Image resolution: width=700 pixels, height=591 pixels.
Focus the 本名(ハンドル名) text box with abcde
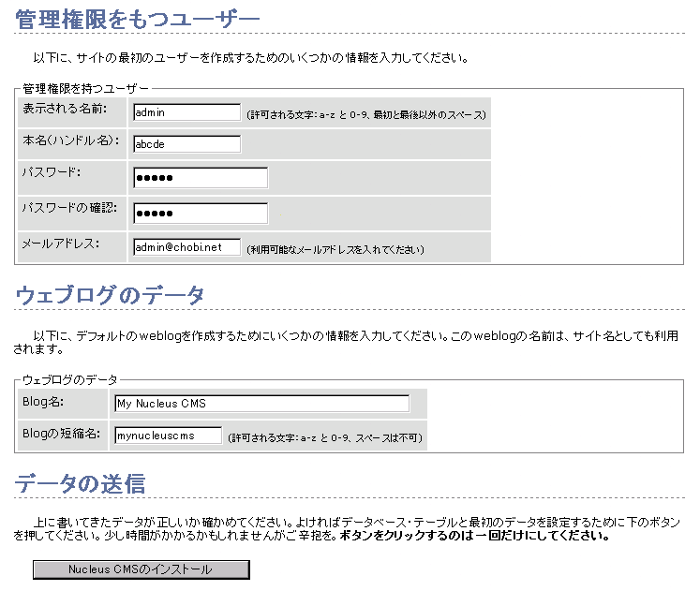coord(186,144)
